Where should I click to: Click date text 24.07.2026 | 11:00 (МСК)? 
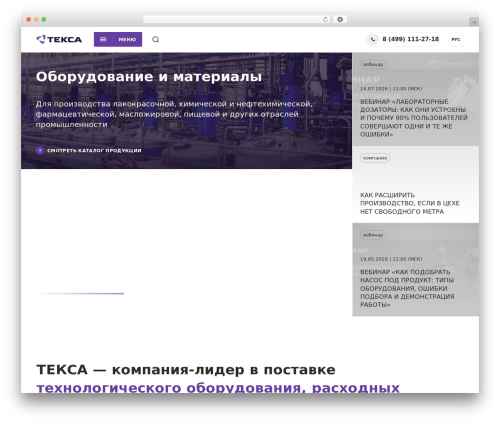391,89
